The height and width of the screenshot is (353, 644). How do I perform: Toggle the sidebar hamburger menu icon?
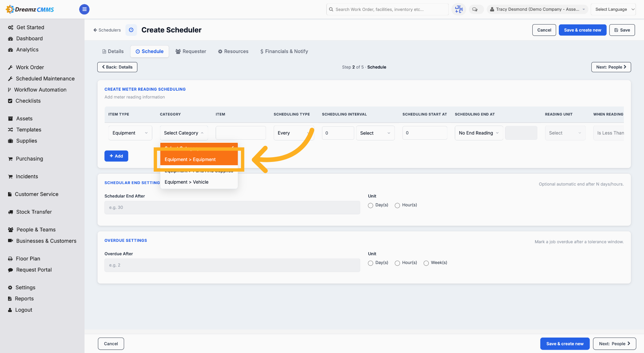pos(84,9)
